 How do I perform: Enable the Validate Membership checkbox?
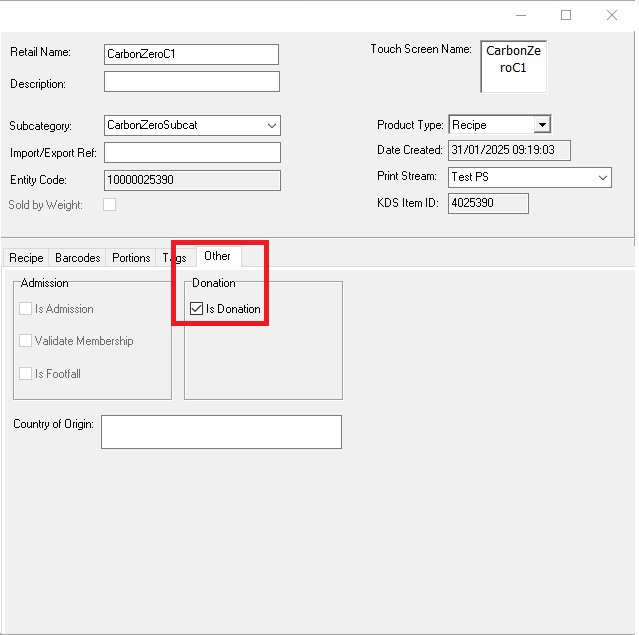26,341
